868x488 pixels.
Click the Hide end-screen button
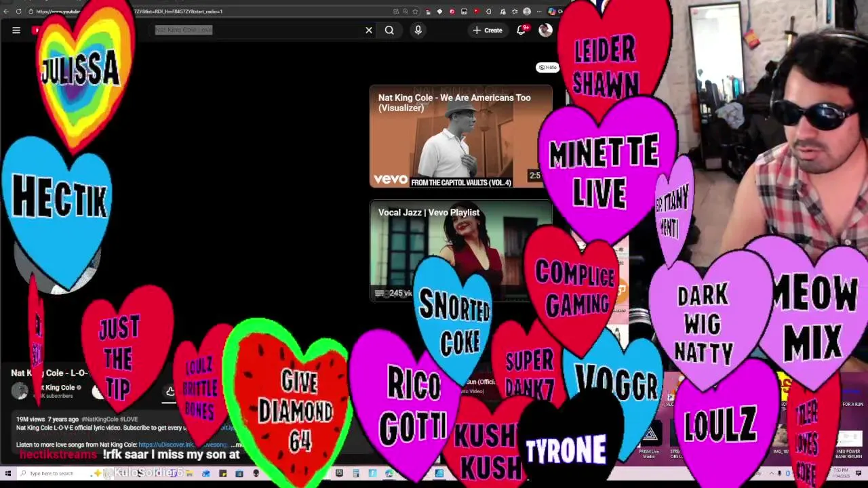pos(547,67)
